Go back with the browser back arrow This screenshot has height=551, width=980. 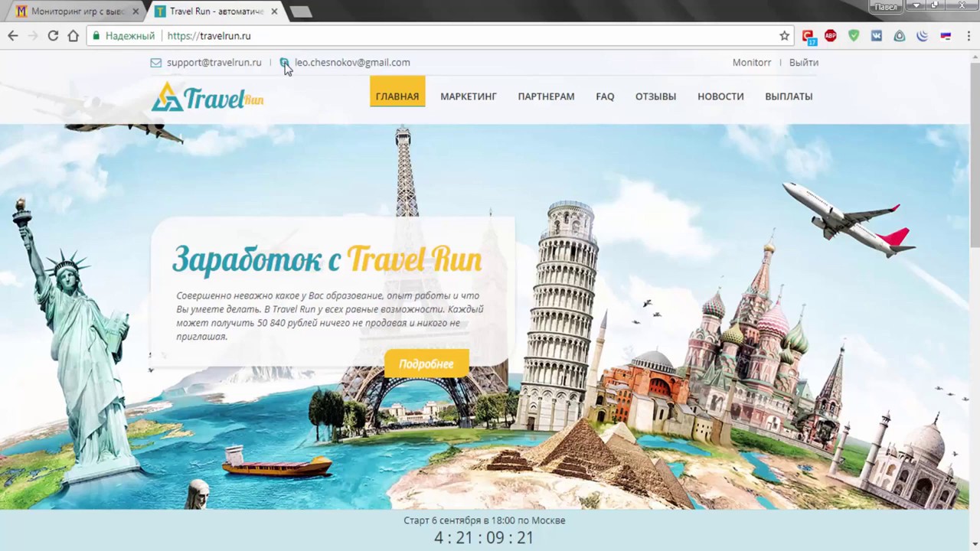(x=13, y=36)
